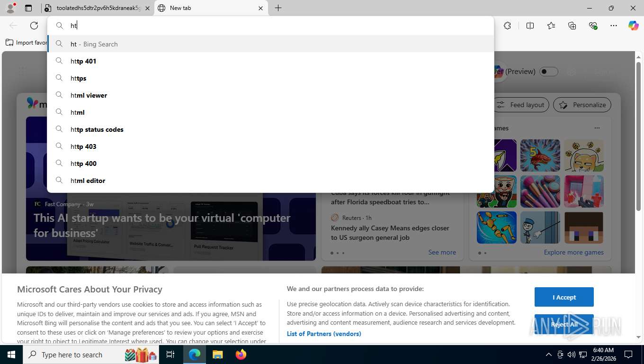Click the 'See more' news link
644x364 pixels.
click(x=442, y=252)
